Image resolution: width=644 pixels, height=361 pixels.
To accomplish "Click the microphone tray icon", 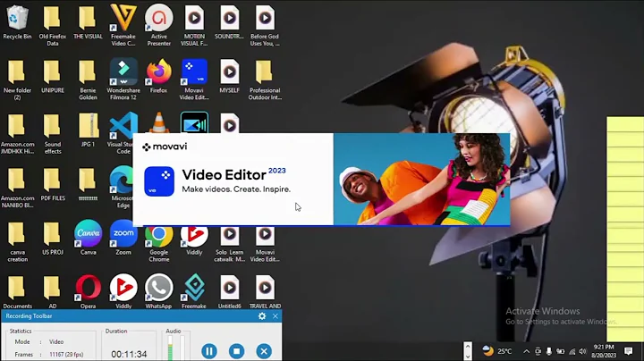I will point(548,351).
